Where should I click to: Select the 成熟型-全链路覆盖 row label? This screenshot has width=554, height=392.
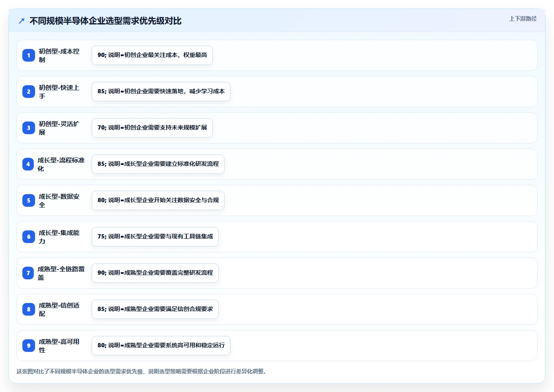pos(61,273)
